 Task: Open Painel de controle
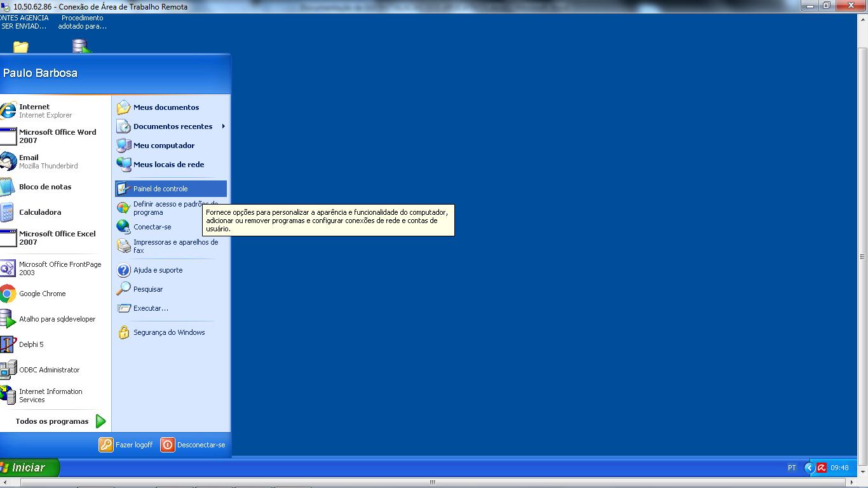click(170, 189)
